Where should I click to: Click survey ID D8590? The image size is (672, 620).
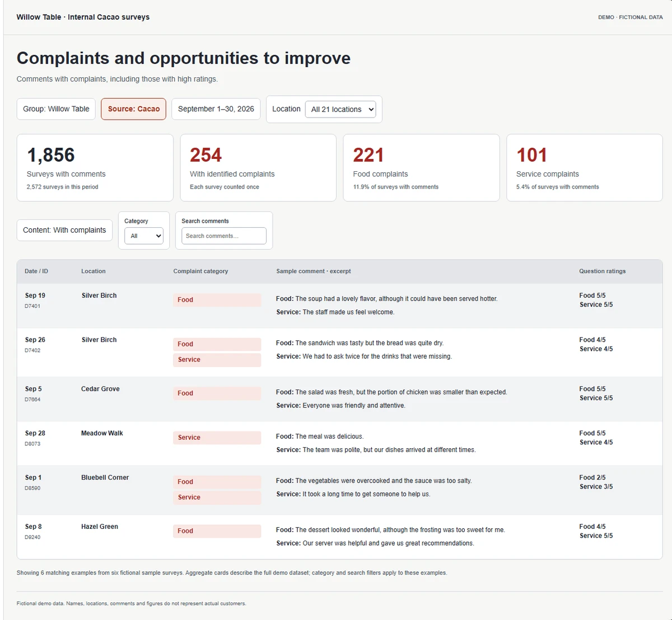point(32,488)
